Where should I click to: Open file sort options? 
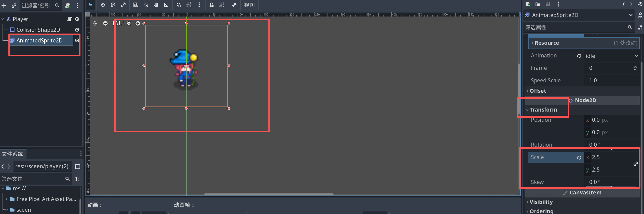pyautogui.click(x=78, y=179)
